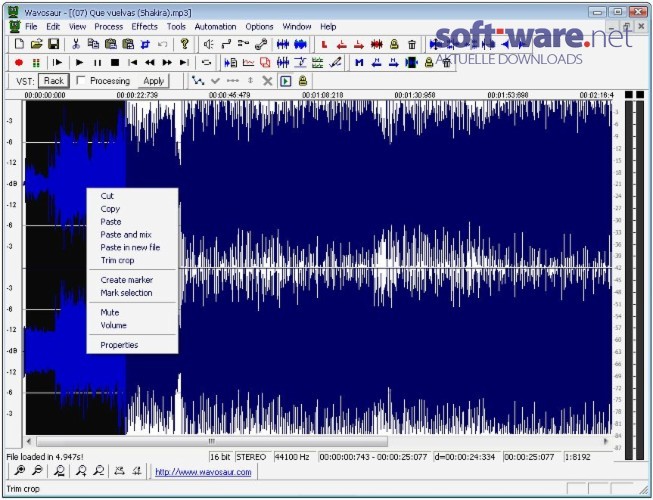Image resolution: width=653 pixels, height=500 pixels.
Task: Click the STEREO status field
Action: (251, 457)
